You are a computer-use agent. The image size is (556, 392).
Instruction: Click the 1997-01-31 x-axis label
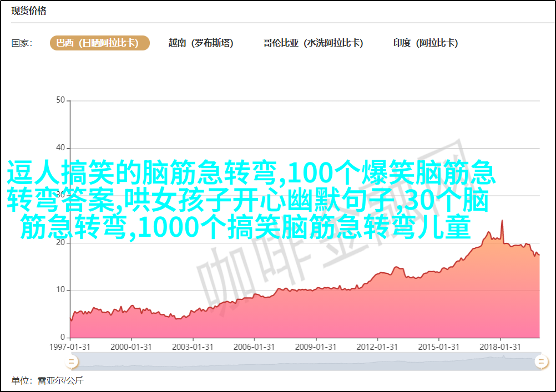70,347
